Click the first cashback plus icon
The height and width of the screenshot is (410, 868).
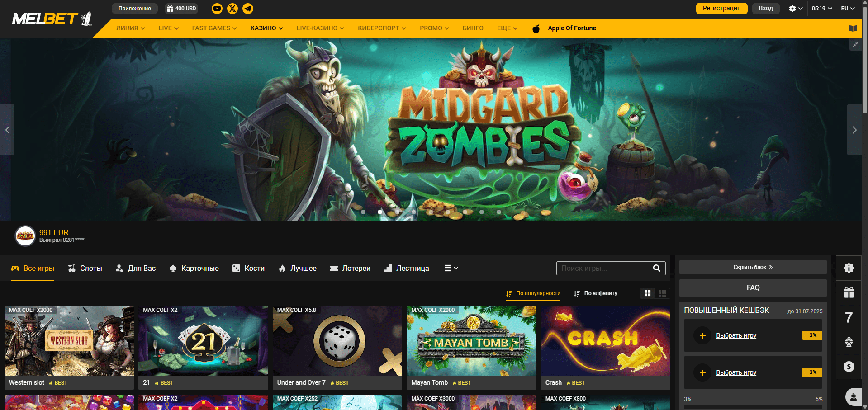(x=703, y=336)
